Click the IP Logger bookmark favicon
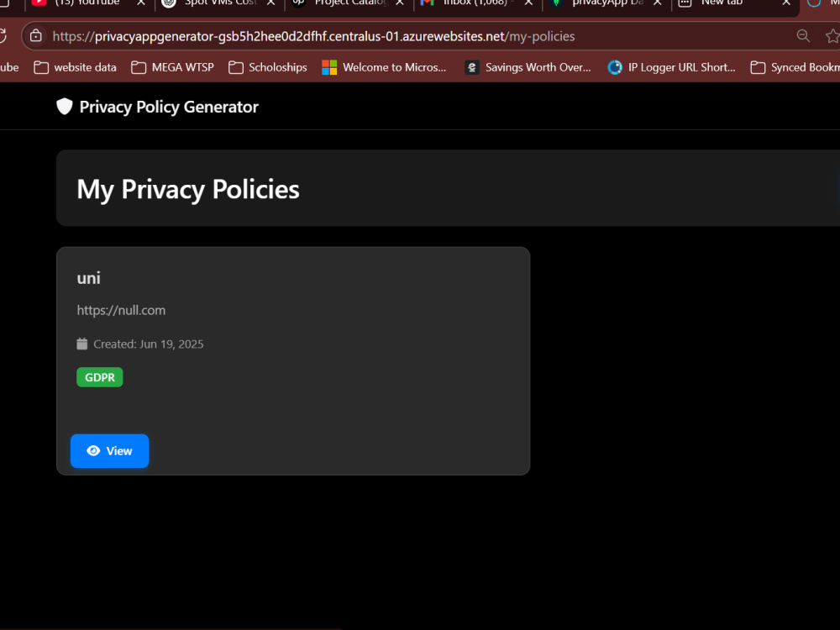 [x=615, y=67]
